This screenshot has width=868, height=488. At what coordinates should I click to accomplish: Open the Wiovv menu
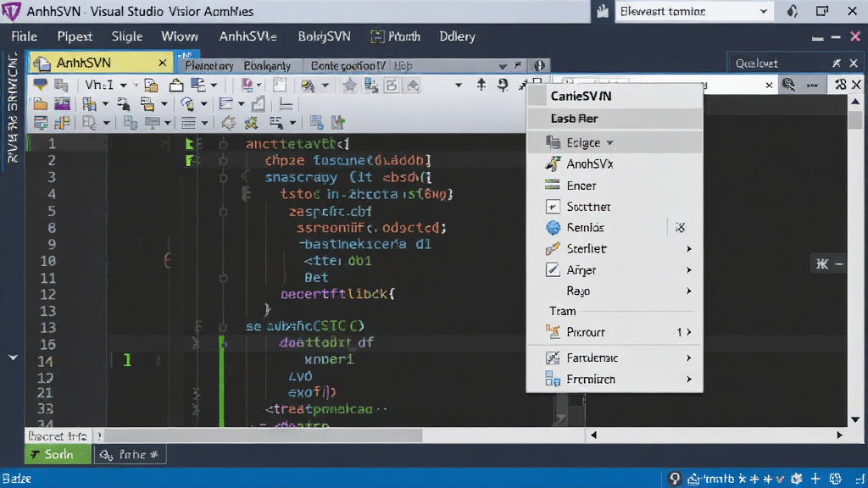[x=180, y=36]
